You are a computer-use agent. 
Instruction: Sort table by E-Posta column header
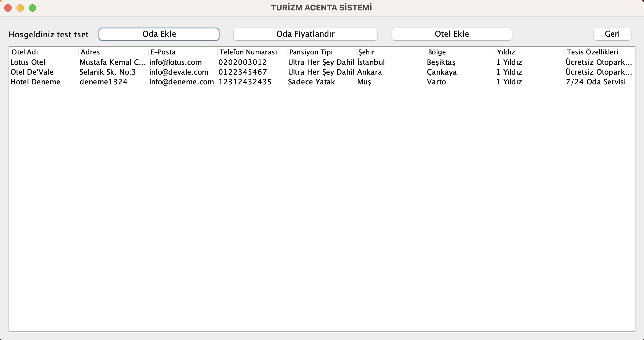(162, 52)
